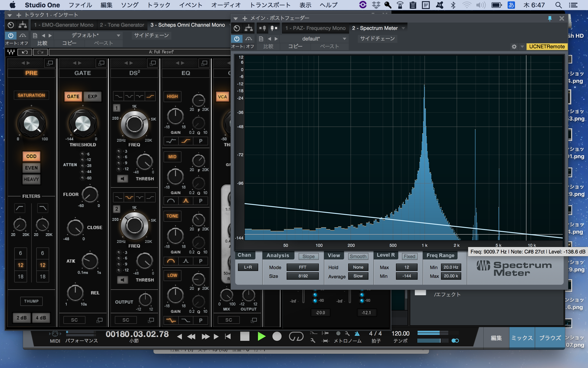Viewport: 588px width, 368px height.
Task: Click the Fixed button in Level R section
Action: (410, 256)
